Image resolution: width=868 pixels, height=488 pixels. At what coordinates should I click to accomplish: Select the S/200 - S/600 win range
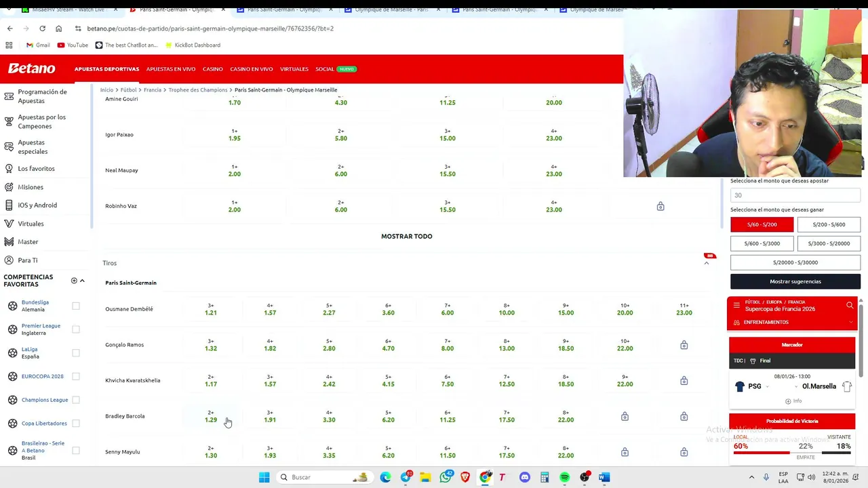coord(829,224)
